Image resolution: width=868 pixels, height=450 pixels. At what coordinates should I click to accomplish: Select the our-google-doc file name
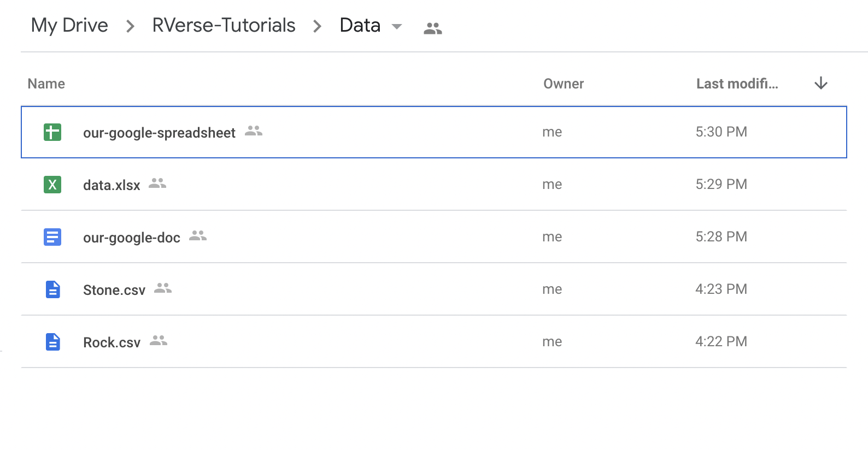[x=132, y=238]
